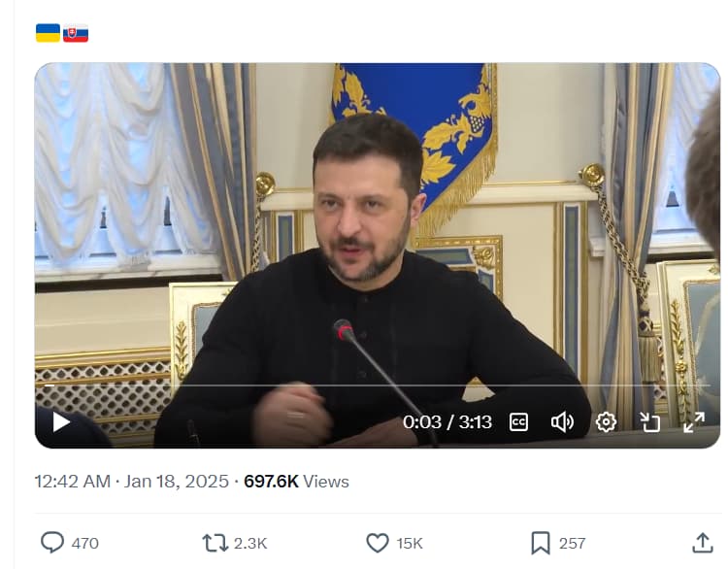Click the video progress bar
Viewport: 728px width, 569px height.
(377, 385)
